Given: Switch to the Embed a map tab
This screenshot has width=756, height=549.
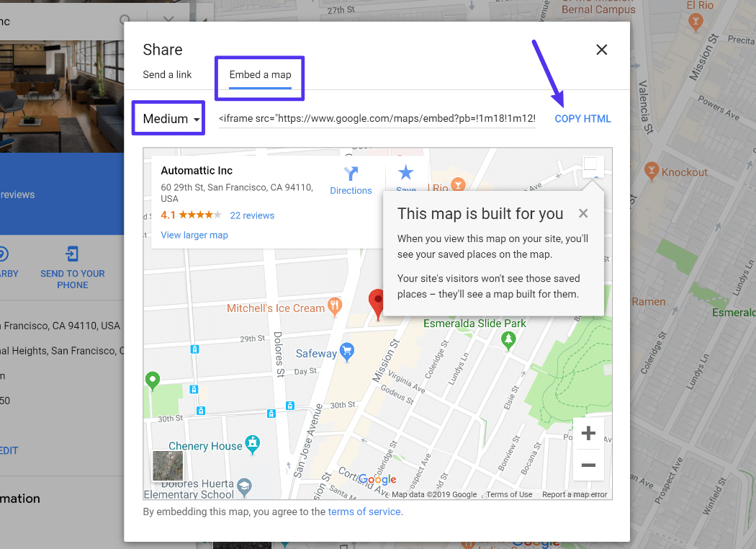Looking at the screenshot, I should (x=259, y=74).
